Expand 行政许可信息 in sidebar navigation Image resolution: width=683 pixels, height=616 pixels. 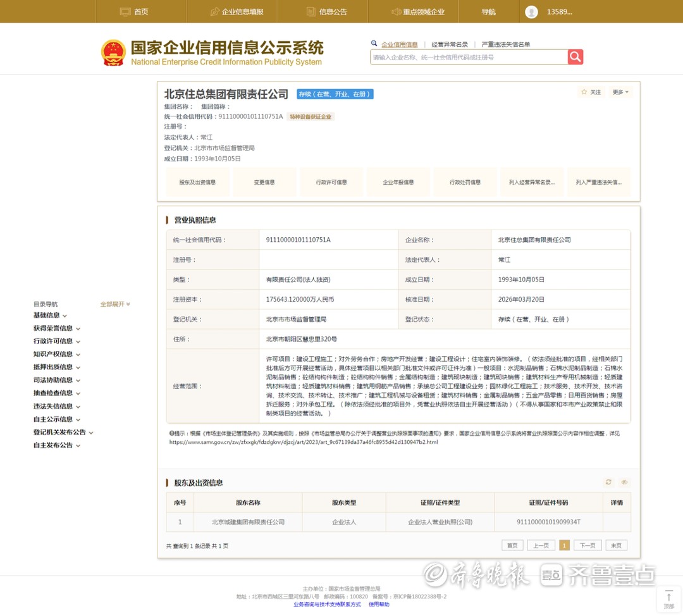coord(57,341)
